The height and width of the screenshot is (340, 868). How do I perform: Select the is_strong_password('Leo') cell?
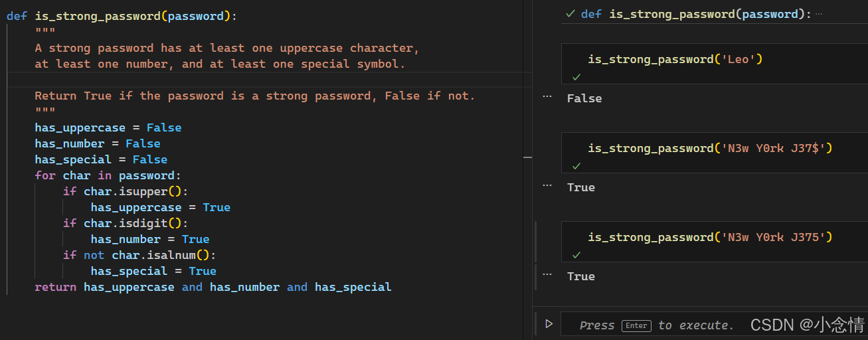pos(714,64)
